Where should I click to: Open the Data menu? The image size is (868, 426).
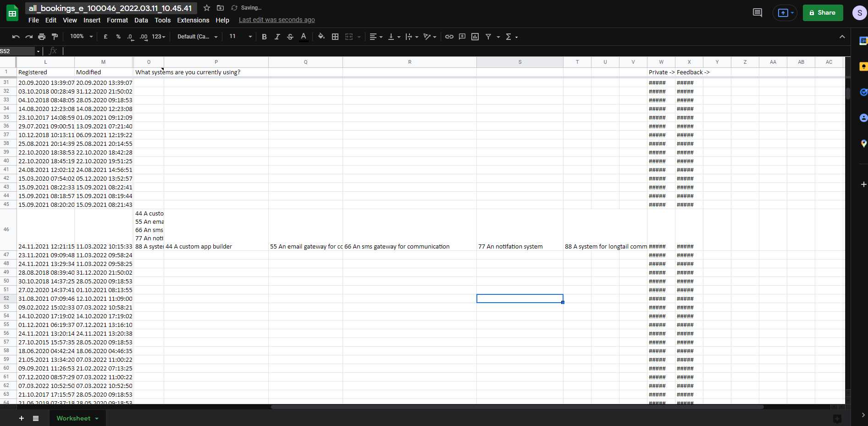click(x=141, y=20)
